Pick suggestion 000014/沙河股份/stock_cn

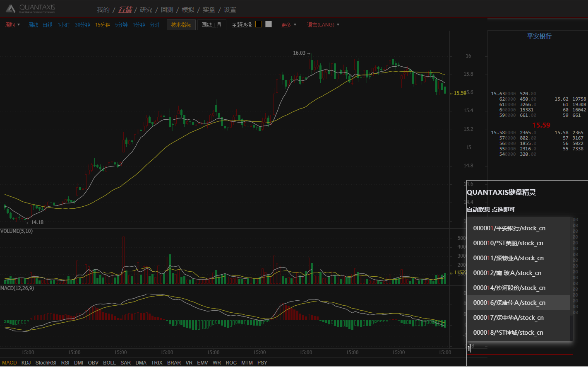click(518, 288)
